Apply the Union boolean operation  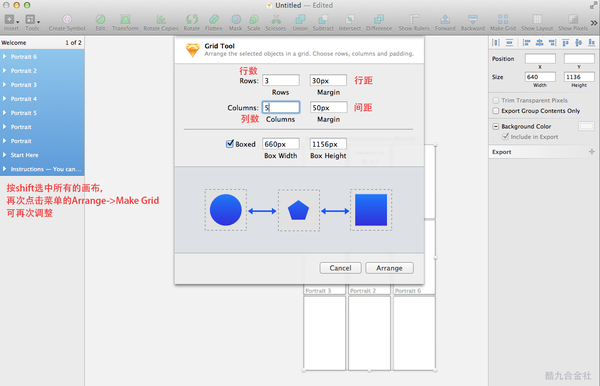coord(300,23)
